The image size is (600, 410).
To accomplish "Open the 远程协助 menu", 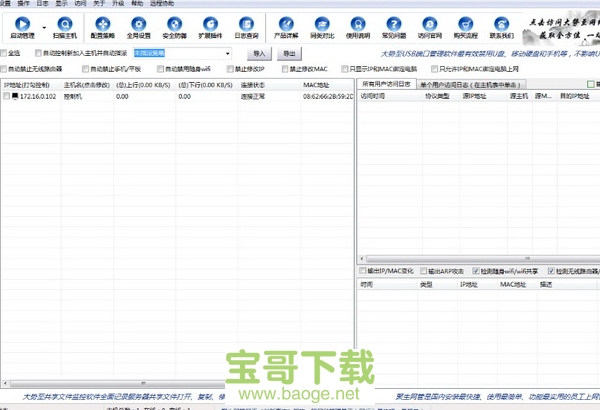I will (162, 3).
